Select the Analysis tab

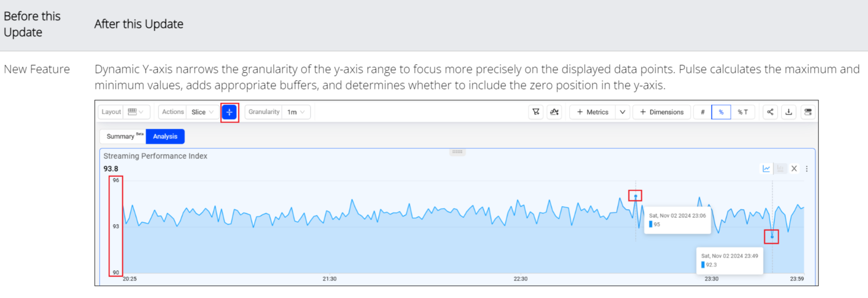click(165, 136)
